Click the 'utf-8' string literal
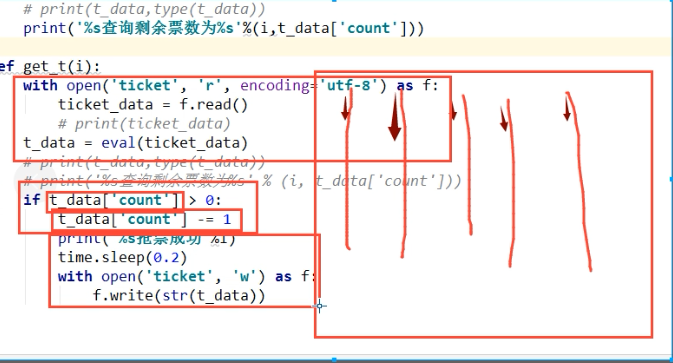 coord(348,85)
